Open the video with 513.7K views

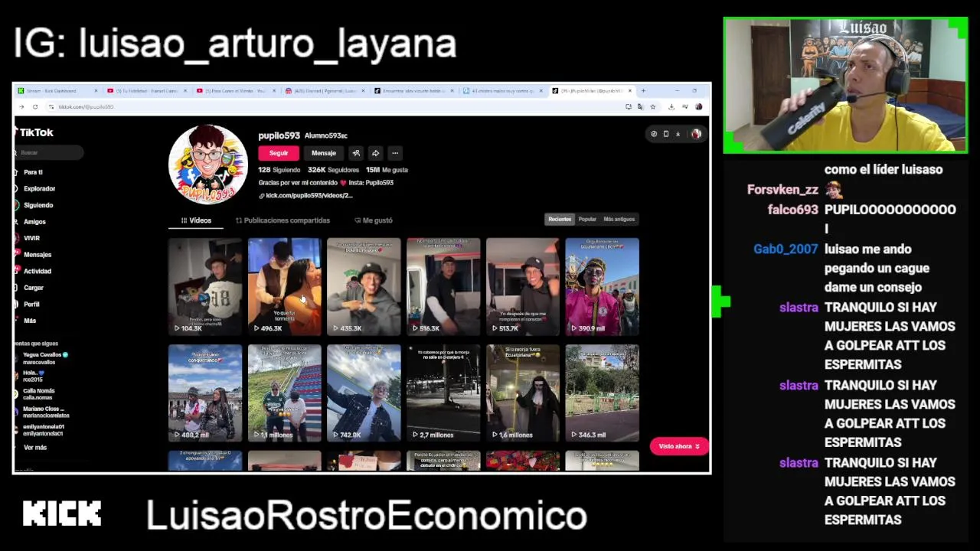tap(522, 286)
